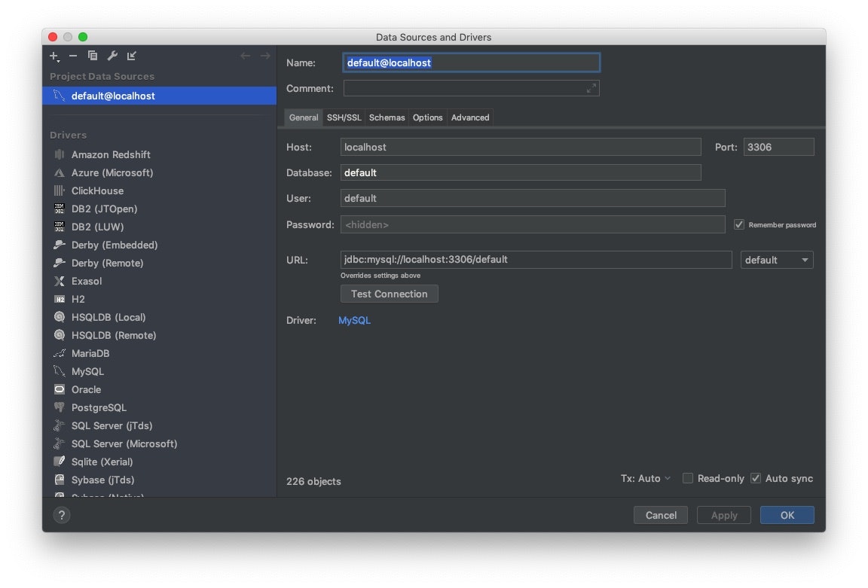
Task: Select the Amazon Redshift driver icon
Action: tap(60, 154)
